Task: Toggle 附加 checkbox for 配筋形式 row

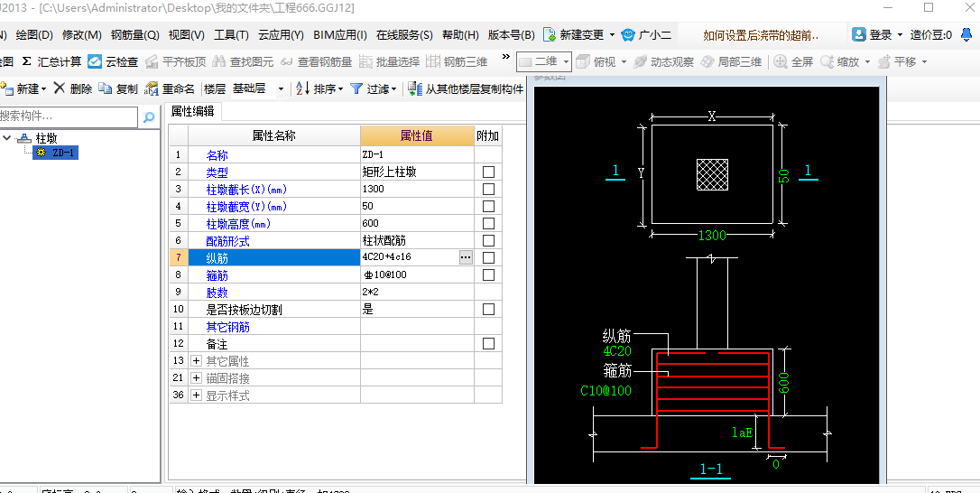Action: tap(489, 240)
